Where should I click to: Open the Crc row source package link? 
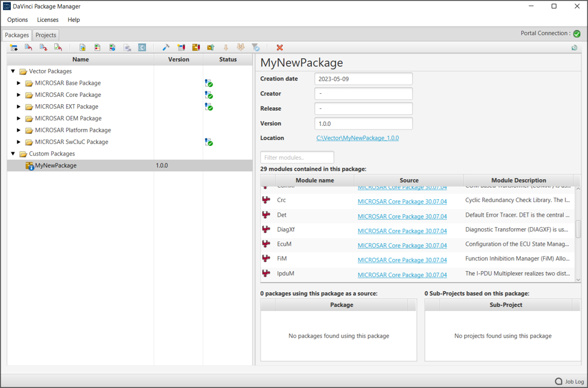coord(402,202)
